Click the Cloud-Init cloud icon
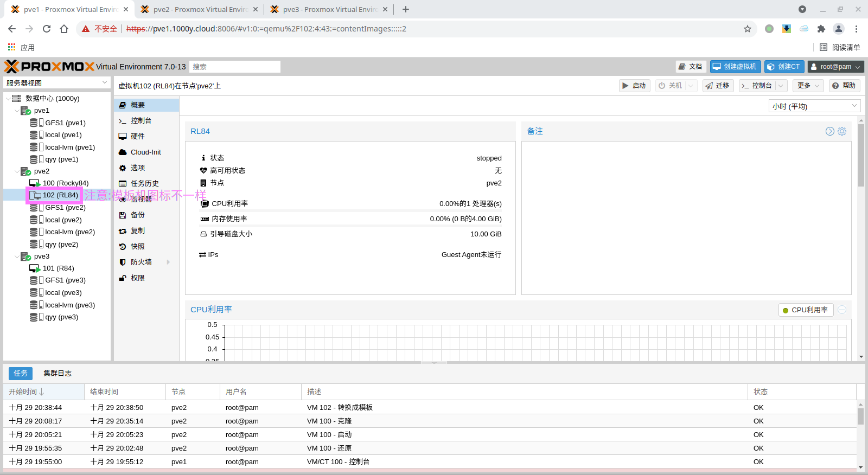This screenshot has width=868, height=475. click(123, 152)
